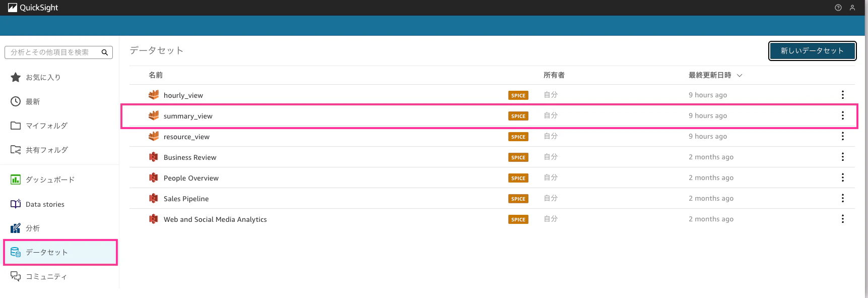Click the search magnifier icon
This screenshot has height=298, width=868.
tap(105, 52)
